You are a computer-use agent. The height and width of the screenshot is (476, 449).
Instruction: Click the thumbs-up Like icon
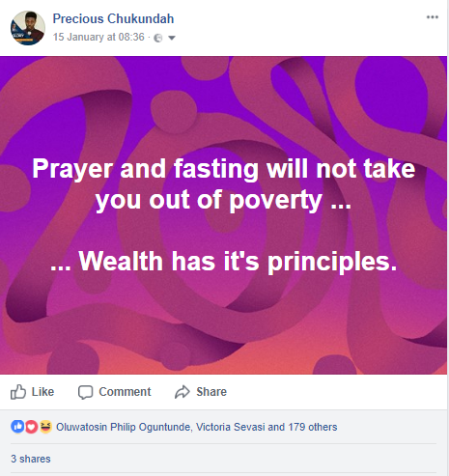coord(18,392)
